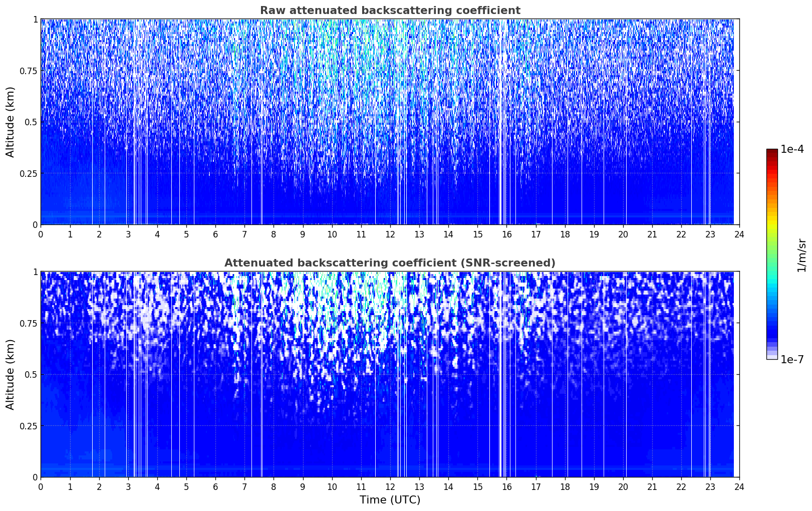Click the '3' hour tick on bottom plot
Image resolution: width=812 pixels, height=511 pixels.
tap(128, 486)
